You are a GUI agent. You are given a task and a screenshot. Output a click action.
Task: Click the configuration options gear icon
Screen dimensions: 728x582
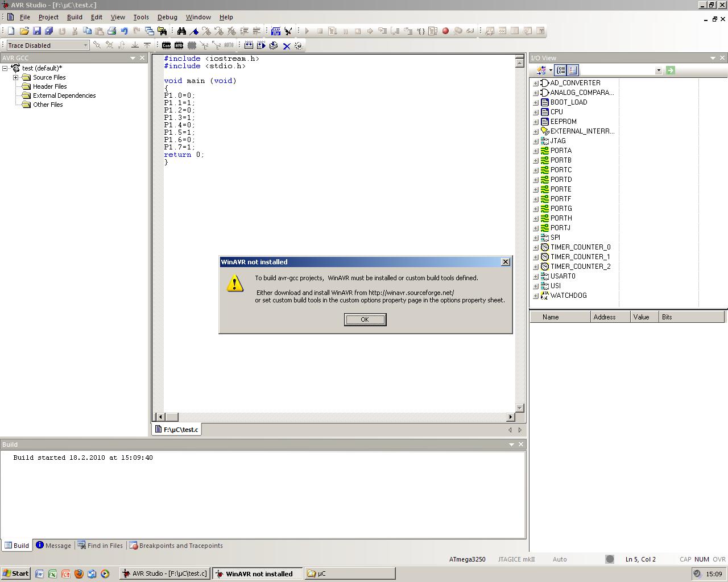click(299, 45)
